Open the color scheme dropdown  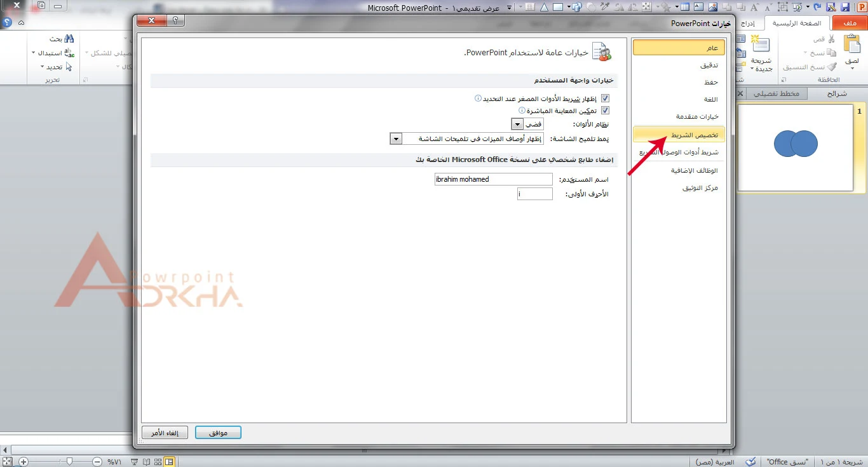(517, 124)
